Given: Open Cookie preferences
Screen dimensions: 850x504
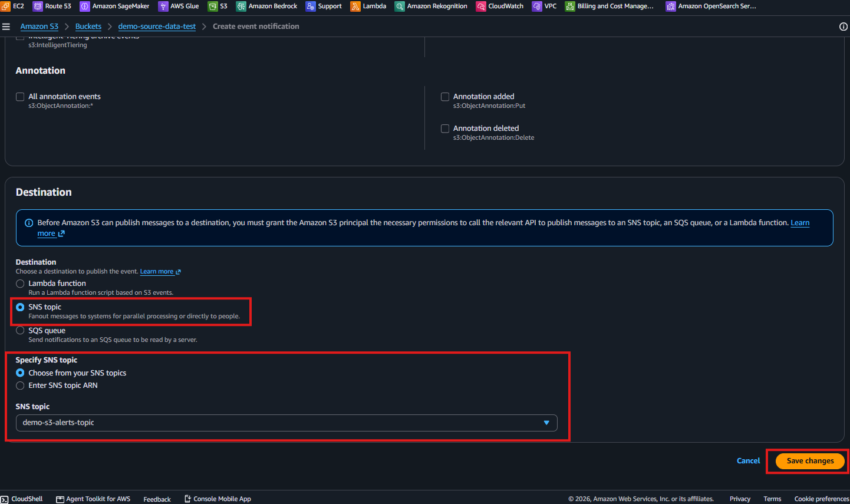Looking at the screenshot, I should (x=822, y=499).
